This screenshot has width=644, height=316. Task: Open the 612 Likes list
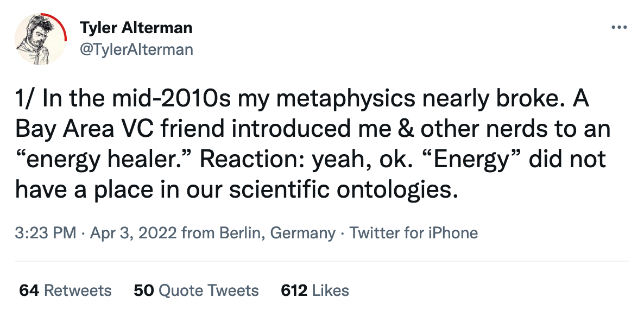coord(315,290)
